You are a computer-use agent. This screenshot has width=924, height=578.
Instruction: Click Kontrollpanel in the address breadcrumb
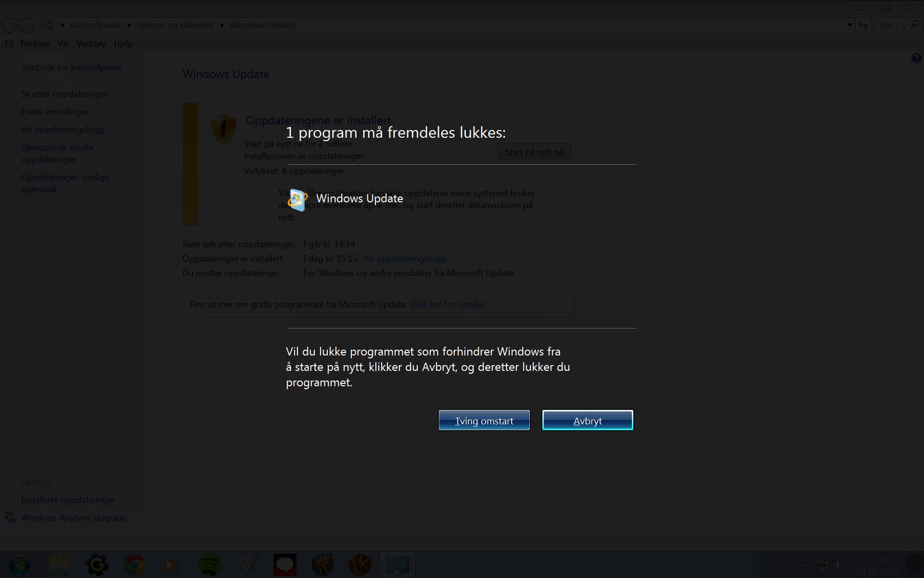[x=95, y=25]
